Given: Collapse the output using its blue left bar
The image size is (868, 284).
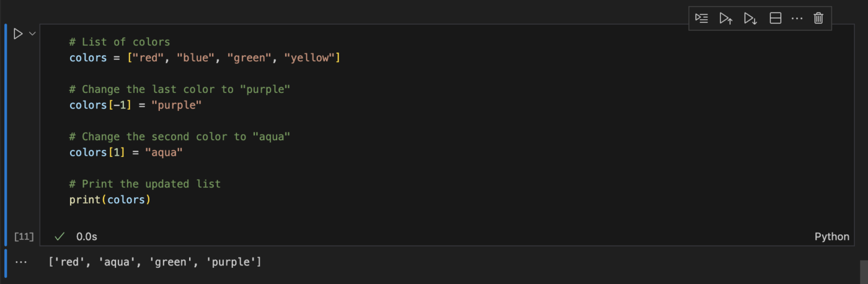Looking at the screenshot, I should pyautogui.click(x=6, y=263).
